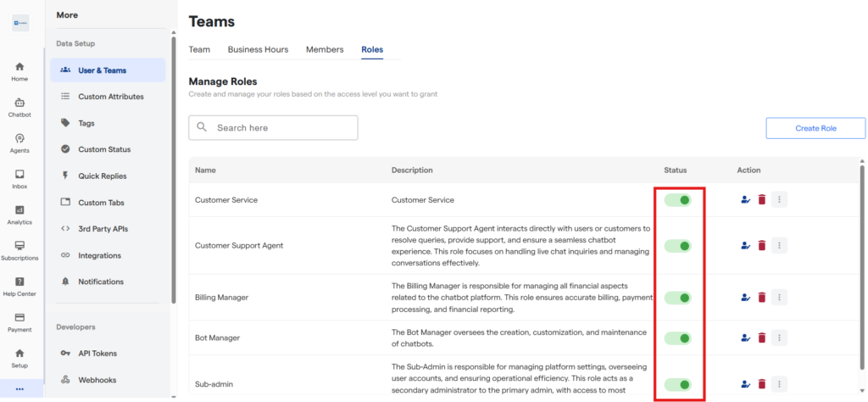Switch to the Business Hours tab
This screenshot has height=402, width=868.
pyautogui.click(x=258, y=49)
